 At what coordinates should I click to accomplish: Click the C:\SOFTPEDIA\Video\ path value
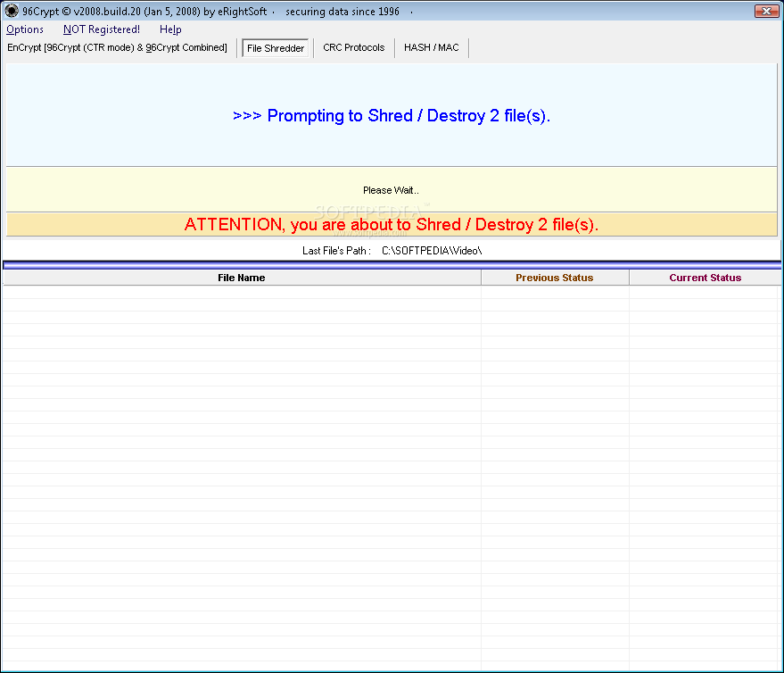coord(432,251)
